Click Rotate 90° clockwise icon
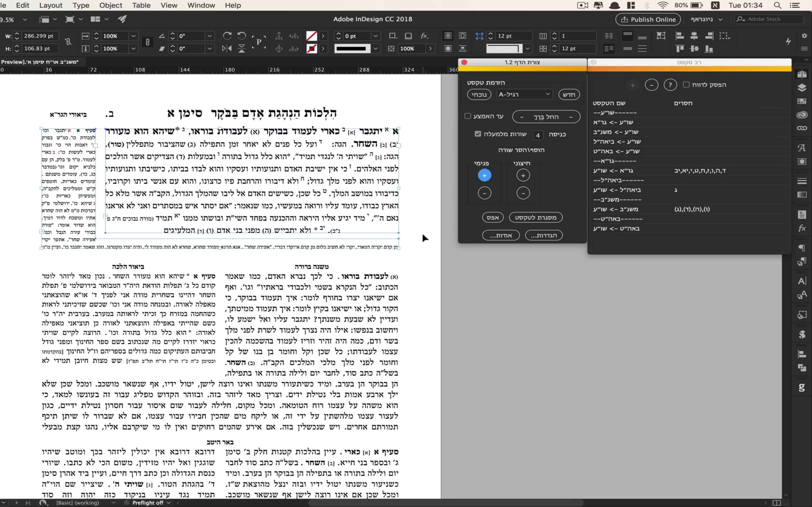812x507 pixels. click(227, 35)
